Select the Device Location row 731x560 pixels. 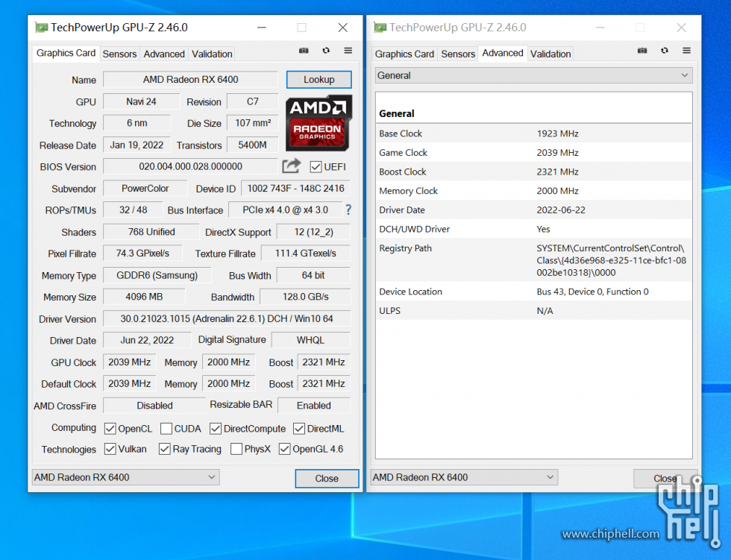tap(533, 291)
